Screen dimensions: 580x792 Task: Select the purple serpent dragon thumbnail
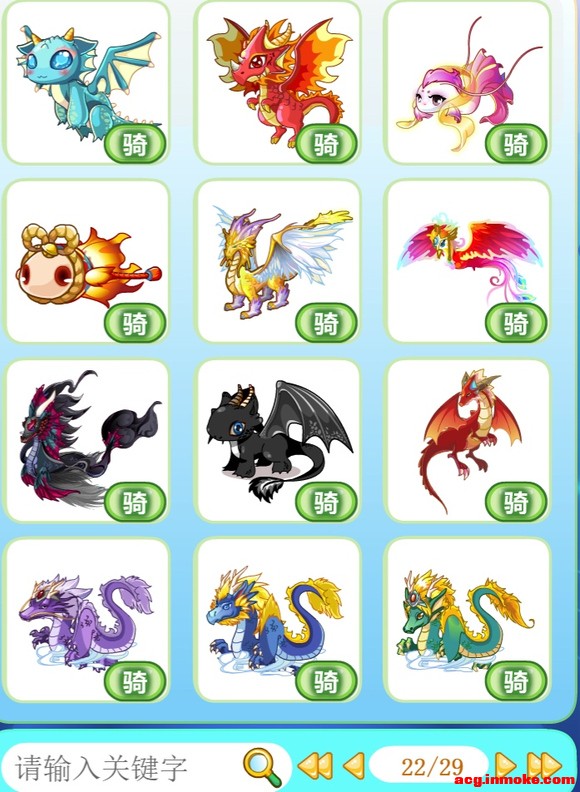click(x=86, y=619)
